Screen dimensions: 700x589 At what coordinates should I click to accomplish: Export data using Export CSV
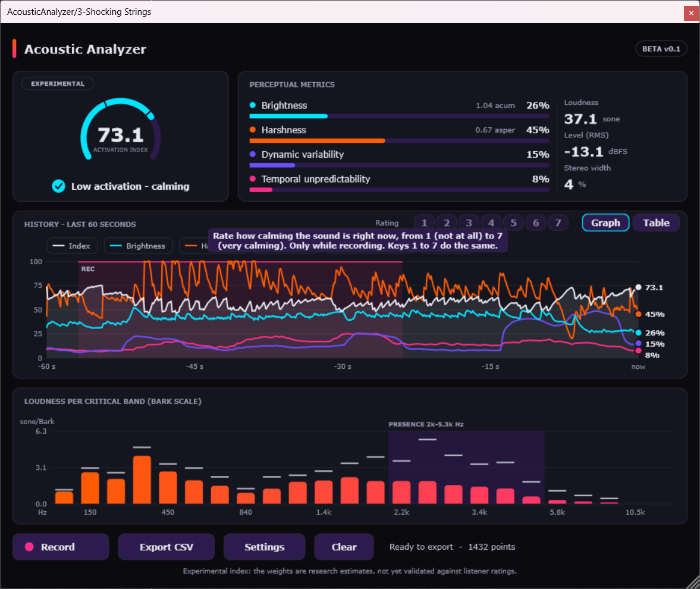(x=166, y=547)
